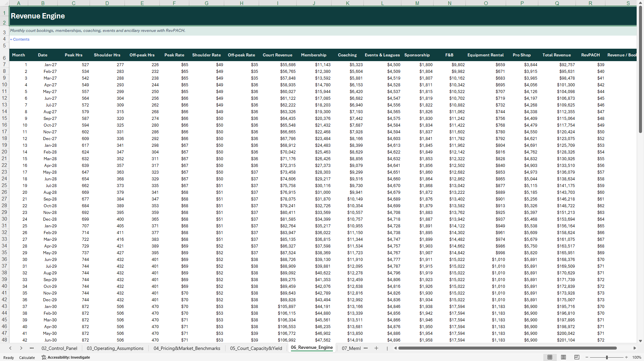Select the select-all corner button
Image resolution: width=644 pixels, height=361 pixels.
click(x=4, y=3)
